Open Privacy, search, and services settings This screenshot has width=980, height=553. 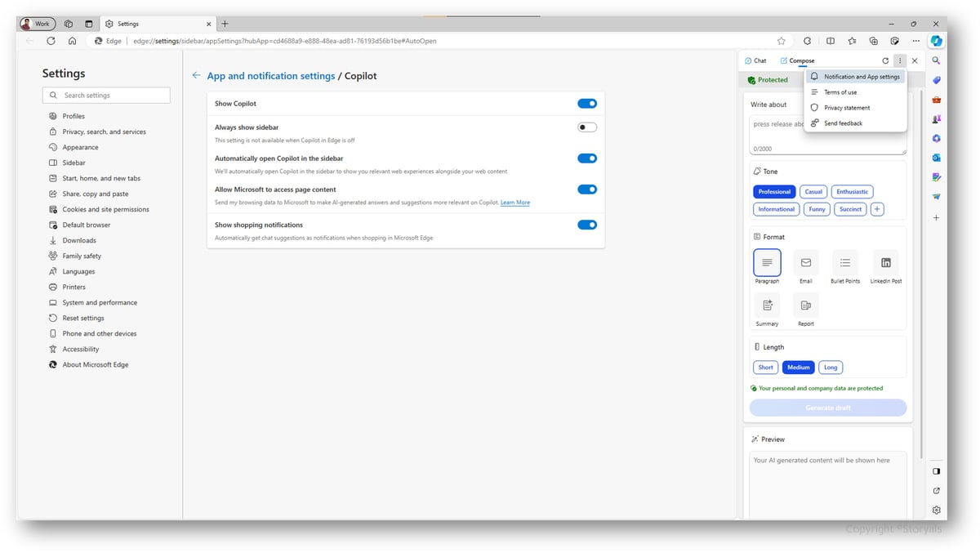coord(105,132)
